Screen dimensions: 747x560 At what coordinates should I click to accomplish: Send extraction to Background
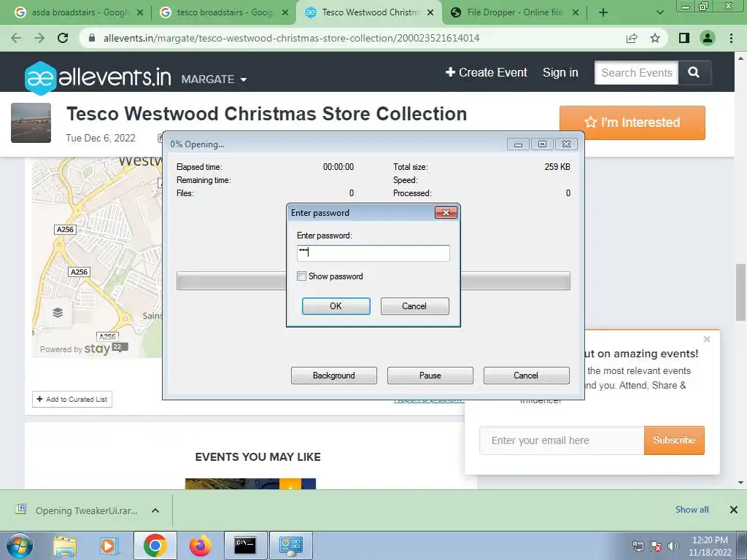333,376
